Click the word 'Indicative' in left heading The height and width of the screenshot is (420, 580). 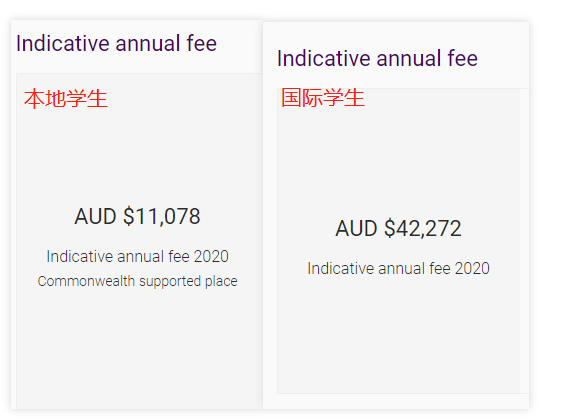[x=63, y=43]
